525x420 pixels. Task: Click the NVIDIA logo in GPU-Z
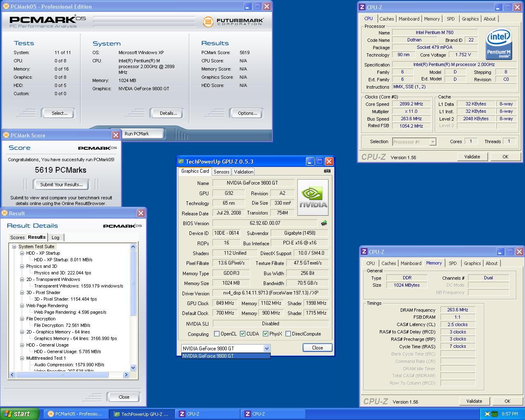(313, 198)
